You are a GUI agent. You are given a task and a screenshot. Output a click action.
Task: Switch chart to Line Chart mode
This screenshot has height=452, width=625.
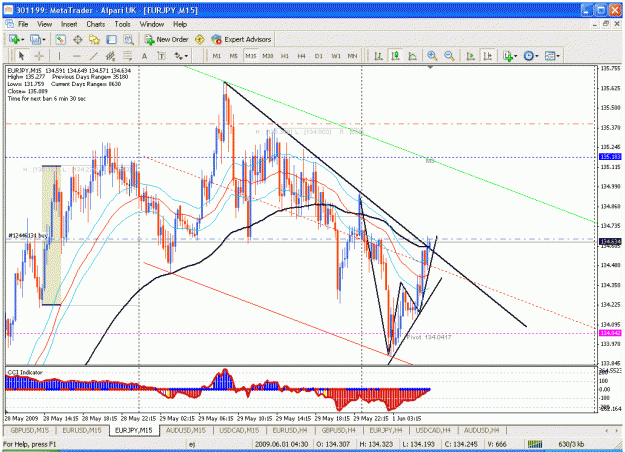point(413,56)
